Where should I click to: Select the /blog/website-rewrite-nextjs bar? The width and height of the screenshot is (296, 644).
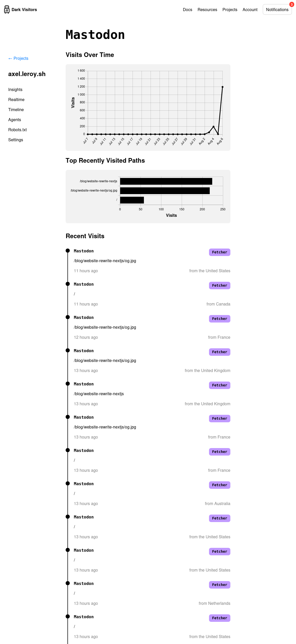coord(166,181)
